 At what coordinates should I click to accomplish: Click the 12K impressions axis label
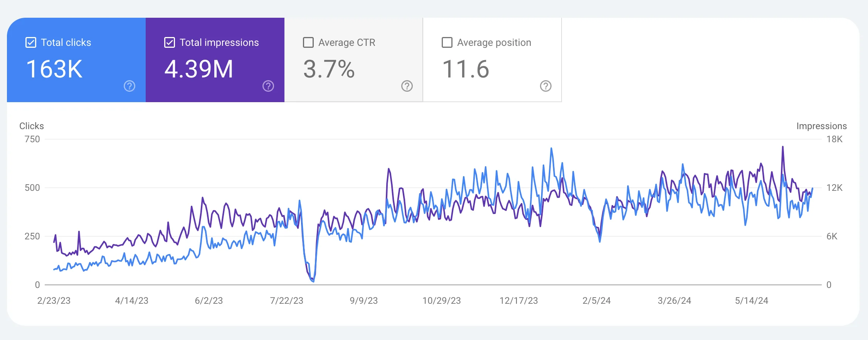pos(834,188)
